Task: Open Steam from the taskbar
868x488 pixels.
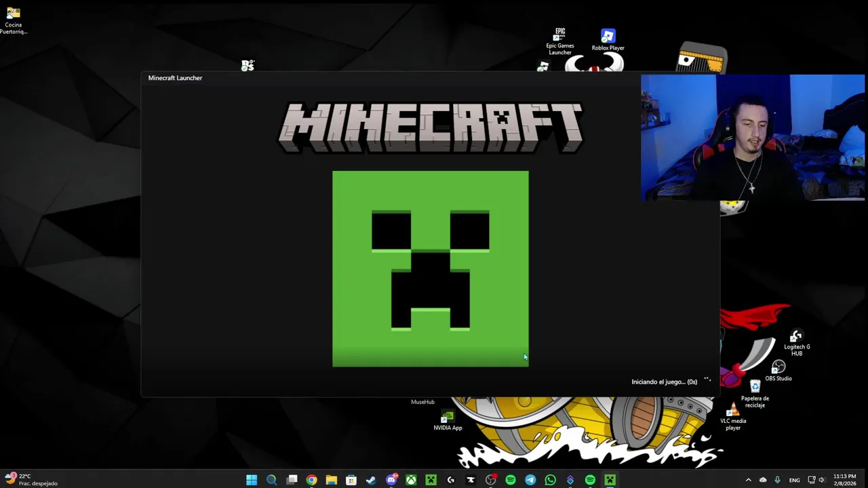Action: [371, 480]
